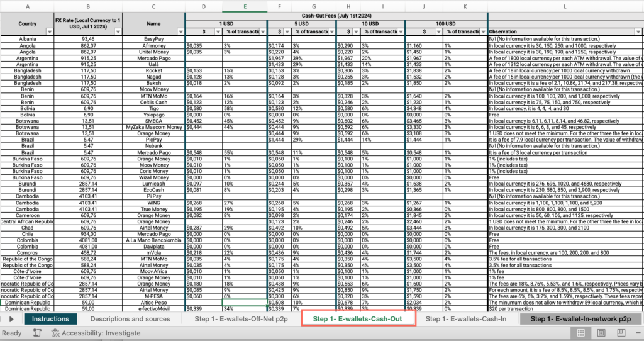The image size is (644, 341).
Task: Select column A header
Action: pos(28,6)
